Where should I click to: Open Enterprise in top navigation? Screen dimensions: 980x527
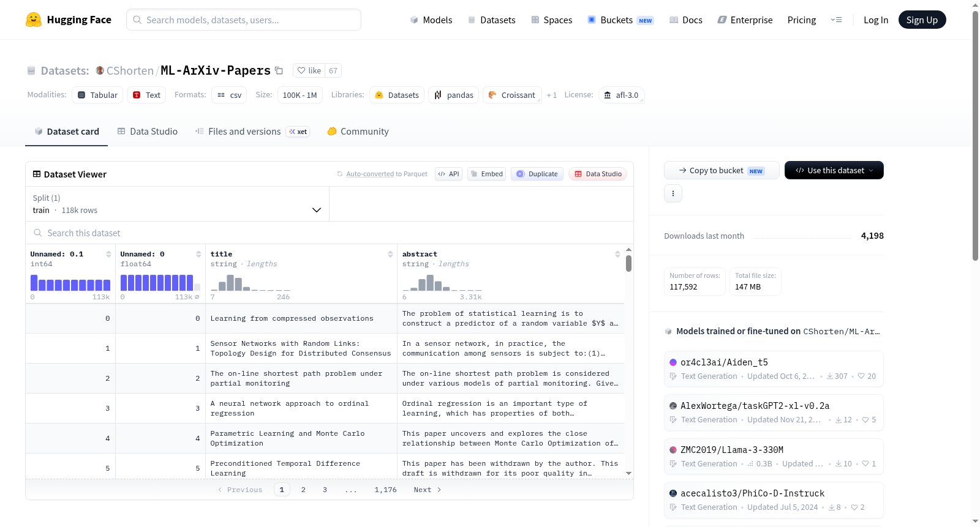745,20
